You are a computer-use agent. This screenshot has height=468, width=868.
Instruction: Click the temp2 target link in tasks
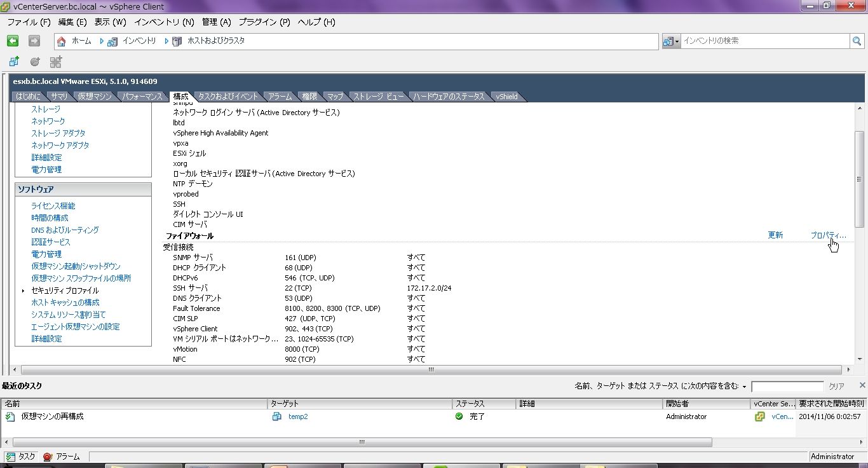(x=298, y=416)
